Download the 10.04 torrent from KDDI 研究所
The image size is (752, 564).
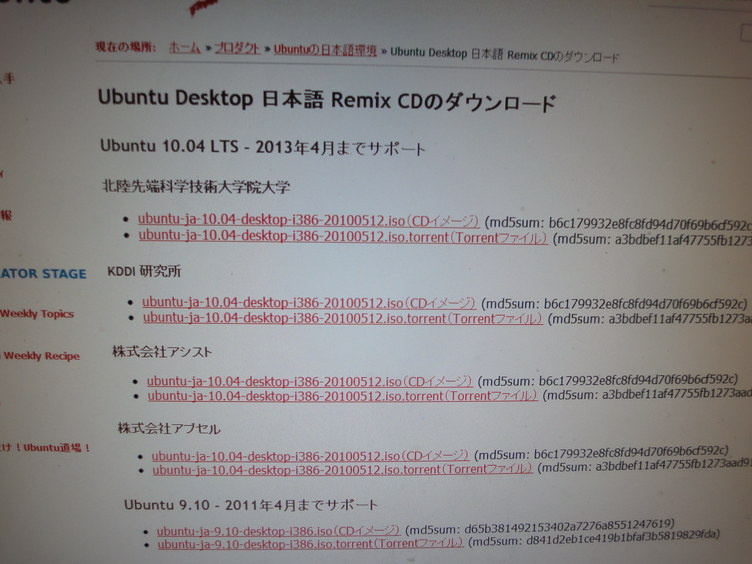342,318
